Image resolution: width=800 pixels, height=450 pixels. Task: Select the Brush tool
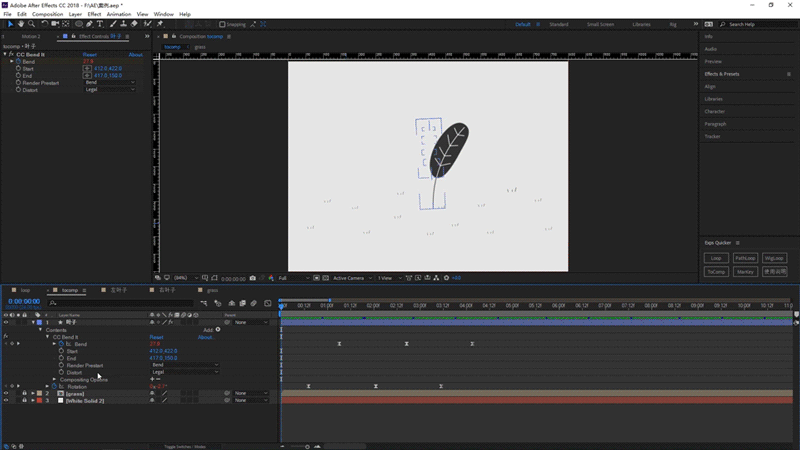coord(113,24)
